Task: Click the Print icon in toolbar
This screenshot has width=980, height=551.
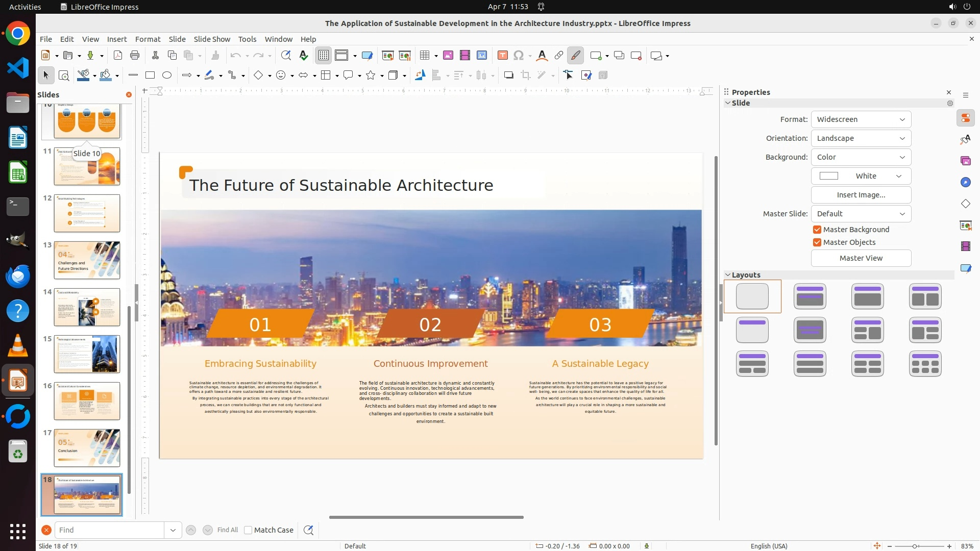Action: coord(135,56)
